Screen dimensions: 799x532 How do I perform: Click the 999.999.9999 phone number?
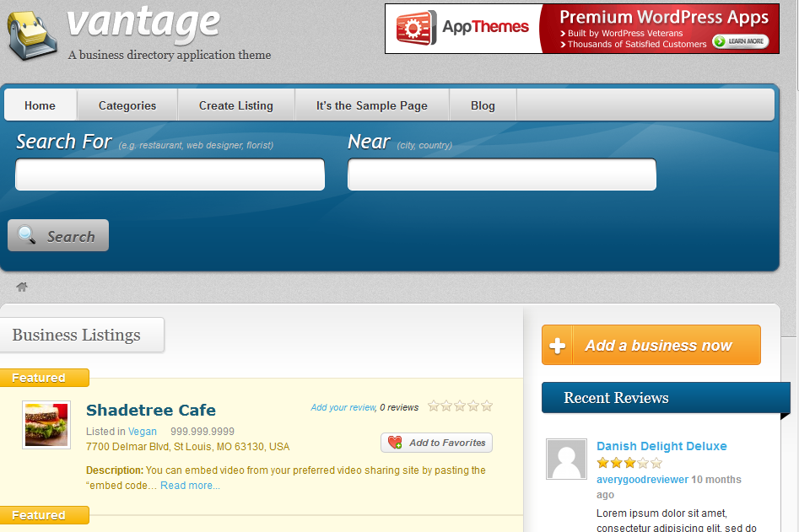tap(202, 431)
